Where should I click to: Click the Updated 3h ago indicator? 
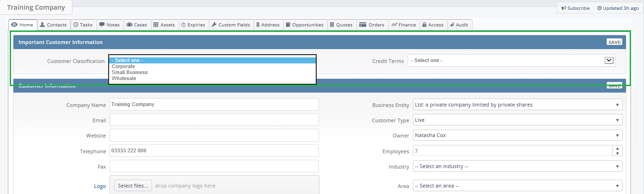tap(618, 8)
